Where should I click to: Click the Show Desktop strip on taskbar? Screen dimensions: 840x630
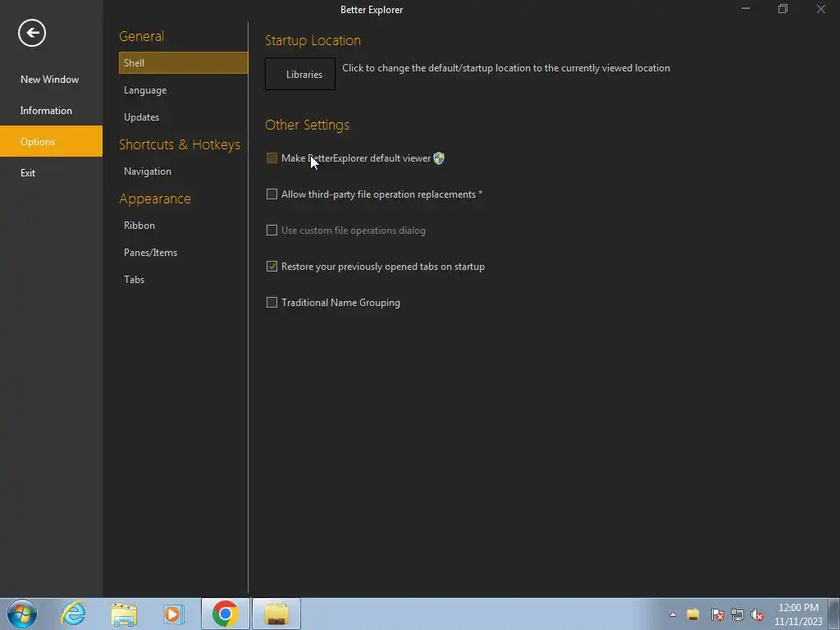click(x=834, y=614)
